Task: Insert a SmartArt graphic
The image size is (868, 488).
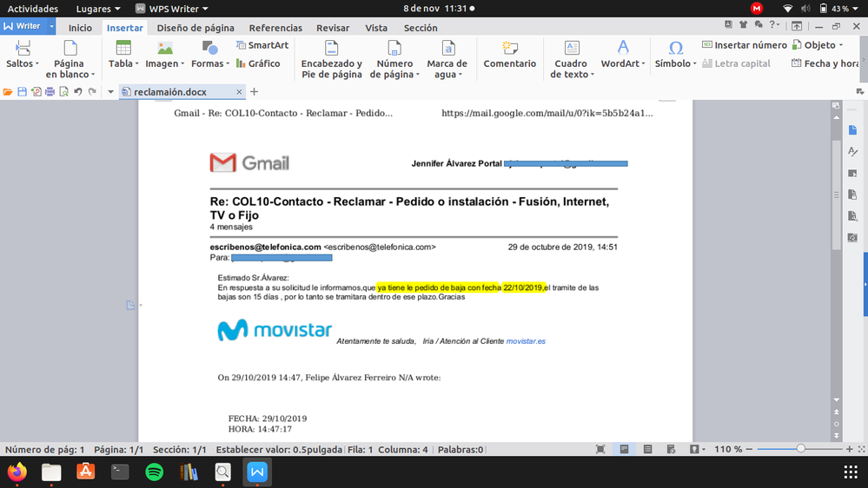Action: [x=262, y=45]
